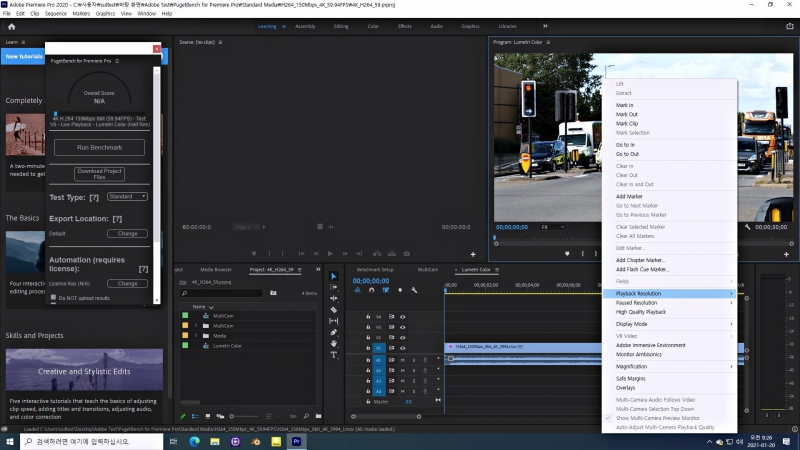800x450 pixels.
Task: Click the Windows Start button
Action: pyautogui.click(x=10, y=442)
